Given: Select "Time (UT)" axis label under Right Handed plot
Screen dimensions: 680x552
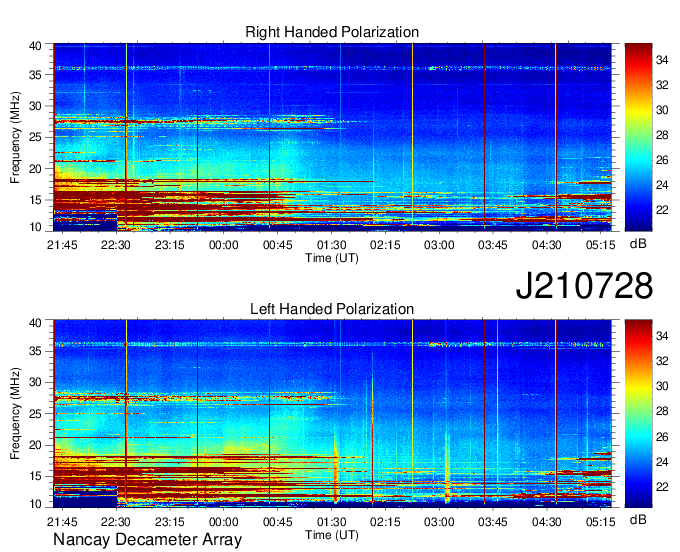Looking at the screenshot, I should [332, 258].
